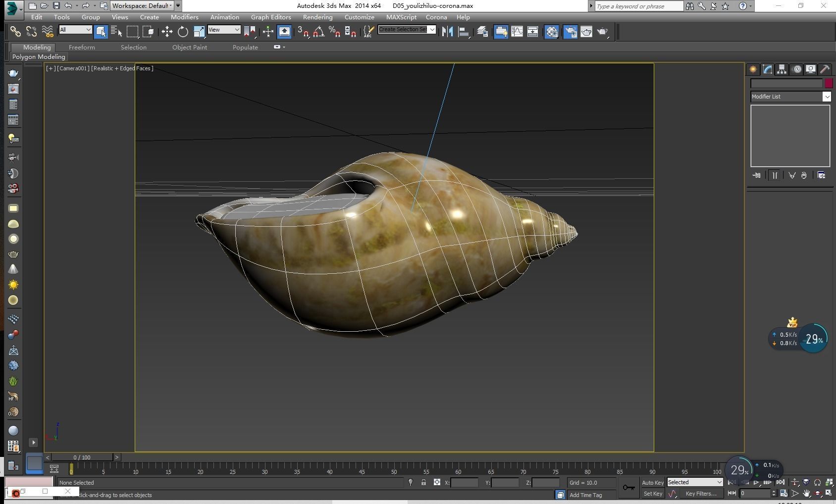Screen dimensions: 836x504
Task: Open Select by Name dialog
Action: click(x=116, y=32)
